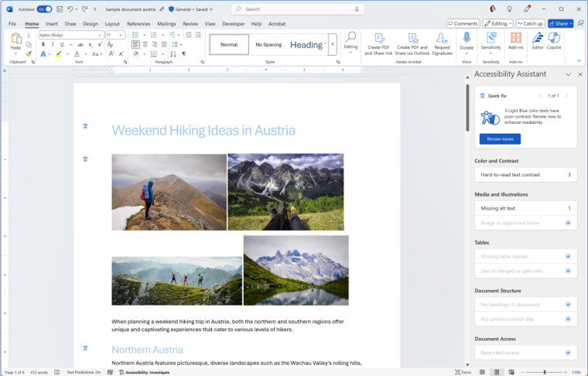Open the General sensitivity label dropdown
588x376 pixels.
coord(191,9)
